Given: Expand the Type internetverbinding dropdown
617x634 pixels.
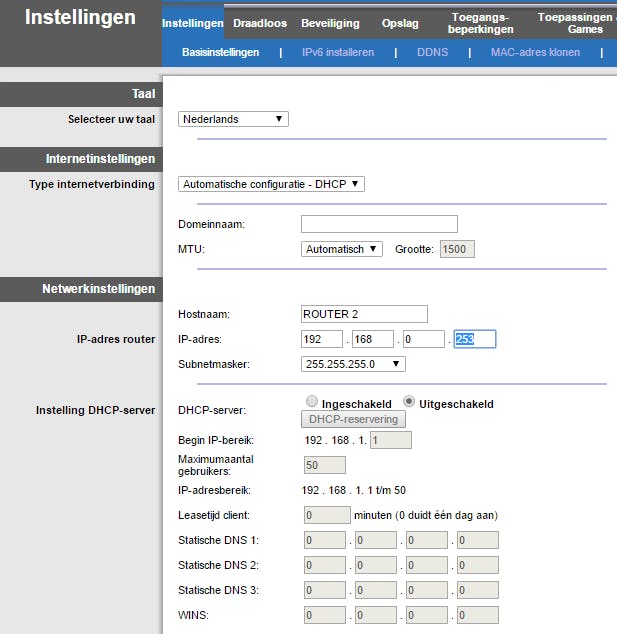Looking at the screenshot, I should 272,184.
